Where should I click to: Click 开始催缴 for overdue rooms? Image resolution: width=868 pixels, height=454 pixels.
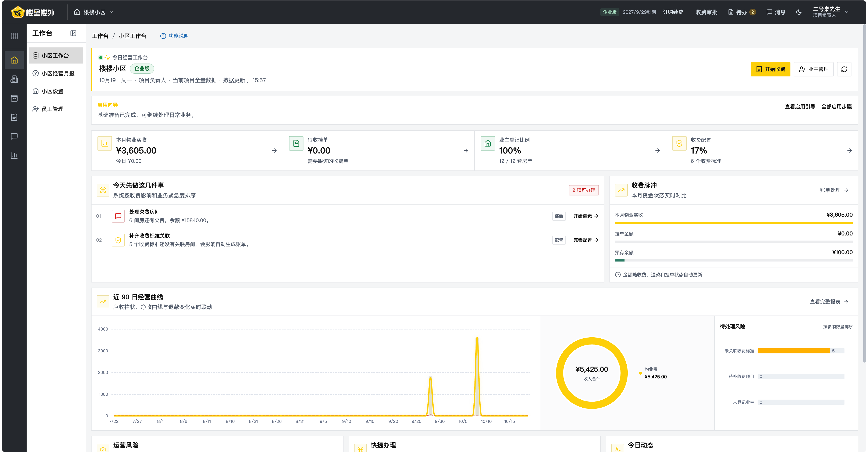[586, 216]
